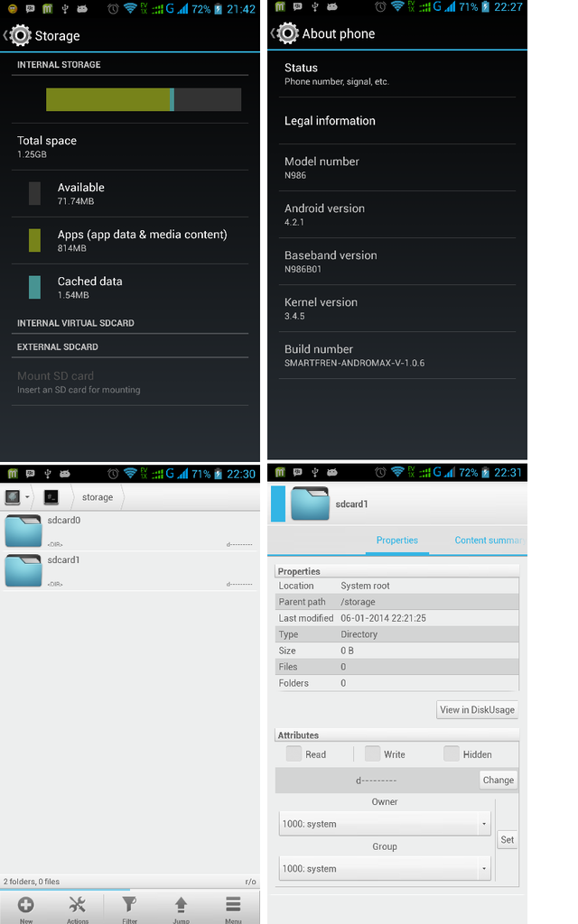This screenshot has height=924, width=578.
Task: Enable the Read attribute checkbox
Action: [294, 753]
